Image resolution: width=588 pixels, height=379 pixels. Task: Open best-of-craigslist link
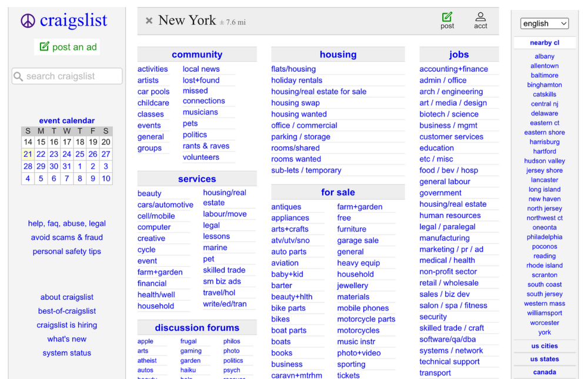pos(67,311)
